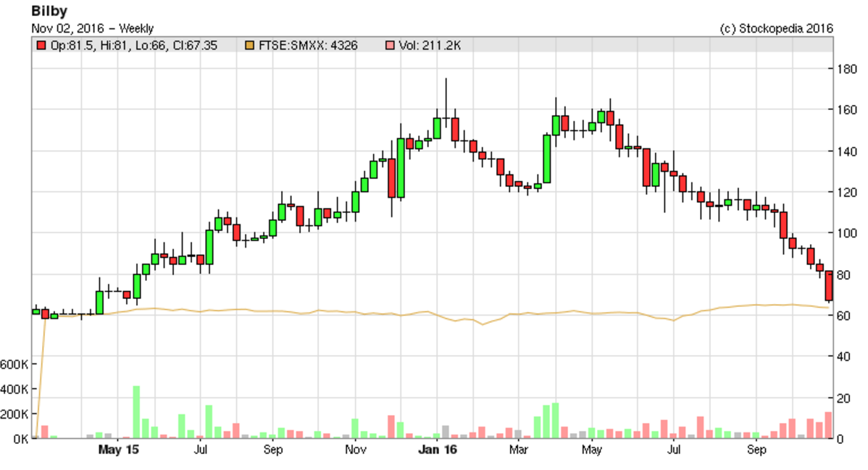Click the orange FTSE:SMXX legend swatch
Screen dimensions: 868x470
point(250,46)
